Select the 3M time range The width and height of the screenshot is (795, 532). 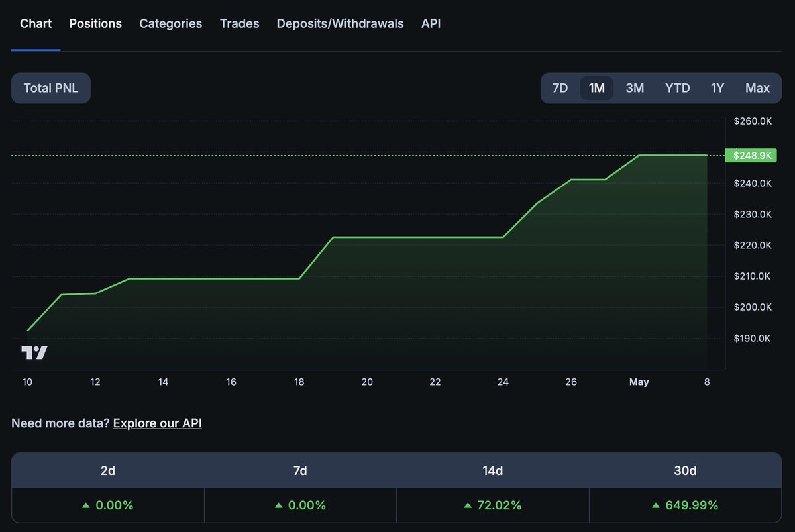click(x=635, y=88)
